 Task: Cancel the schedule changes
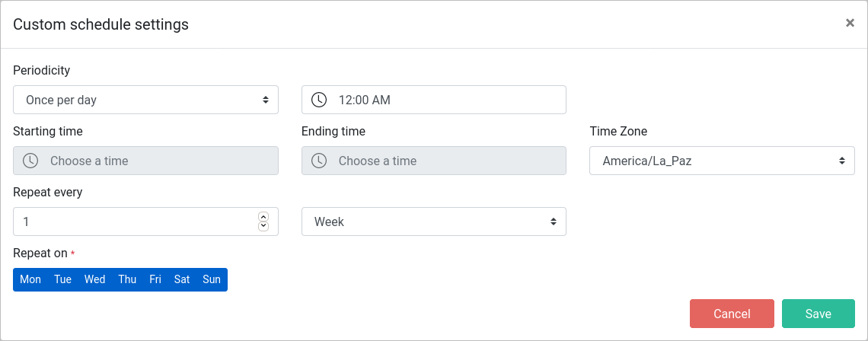pos(732,314)
